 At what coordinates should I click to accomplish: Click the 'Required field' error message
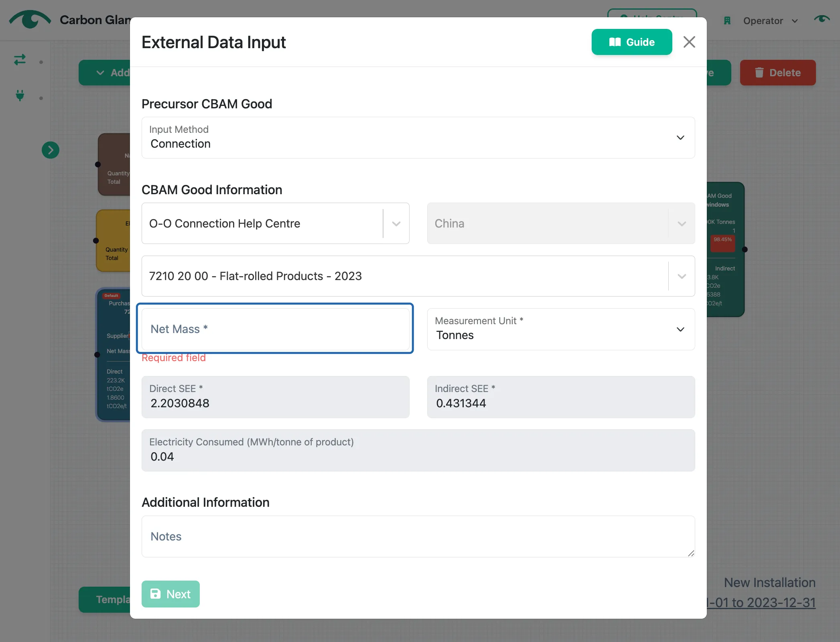pyautogui.click(x=173, y=358)
